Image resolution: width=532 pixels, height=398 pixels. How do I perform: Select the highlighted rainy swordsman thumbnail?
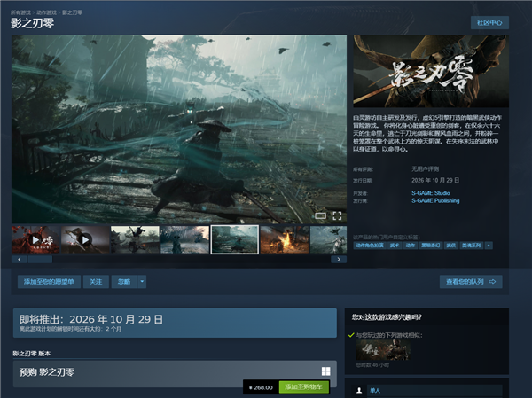[234, 240]
